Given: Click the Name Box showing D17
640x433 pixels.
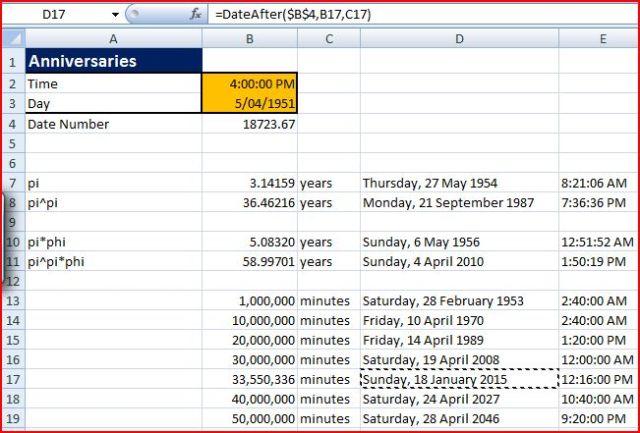Looking at the screenshot, I should 60,15.
